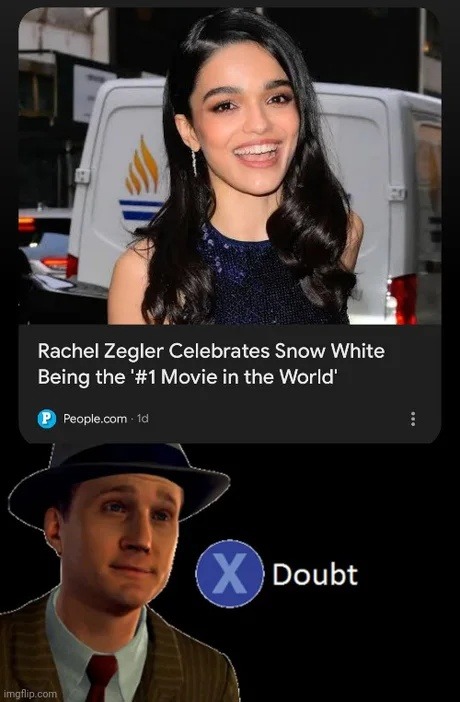Screen dimensions: 460x702
Task: Click the woman's dangling earring
Action: pos(194,162)
